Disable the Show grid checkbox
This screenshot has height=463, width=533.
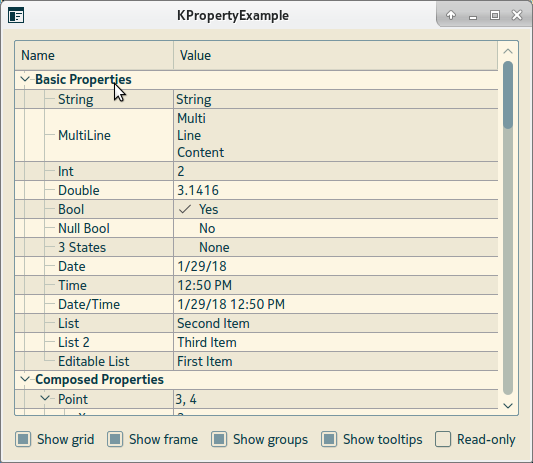pos(23,439)
